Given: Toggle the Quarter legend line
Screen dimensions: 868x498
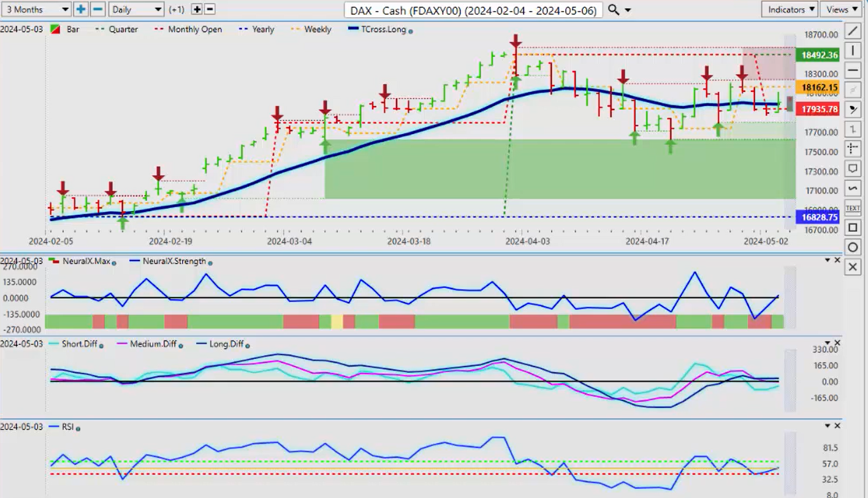Looking at the screenshot, I should [x=116, y=29].
